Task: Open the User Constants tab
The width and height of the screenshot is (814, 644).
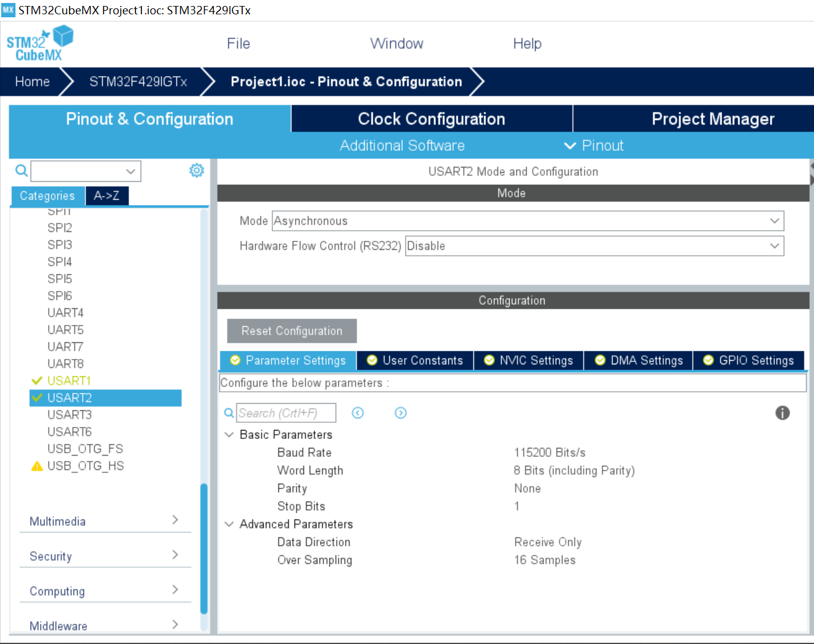Action: tap(415, 360)
